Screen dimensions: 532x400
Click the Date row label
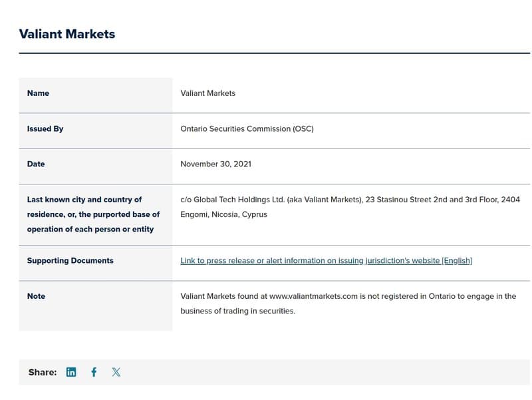[36, 164]
